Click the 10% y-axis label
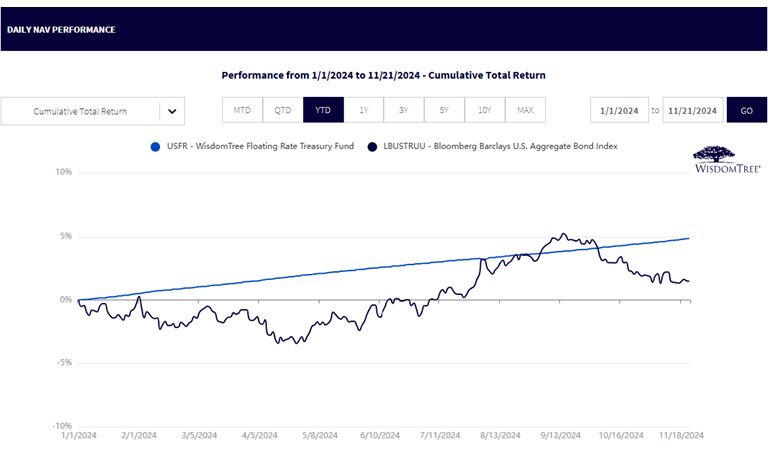 (64, 172)
